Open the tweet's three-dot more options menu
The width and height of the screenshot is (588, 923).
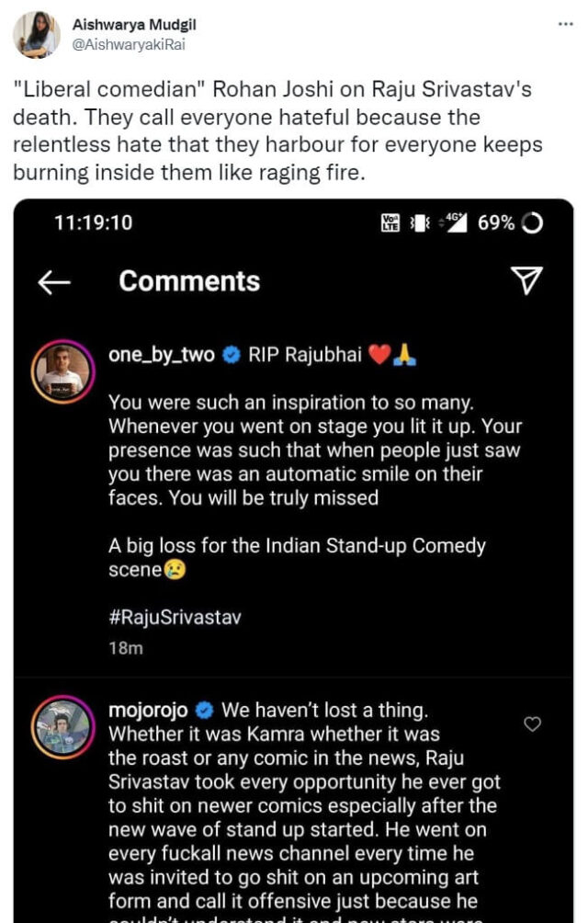(x=565, y=23)
